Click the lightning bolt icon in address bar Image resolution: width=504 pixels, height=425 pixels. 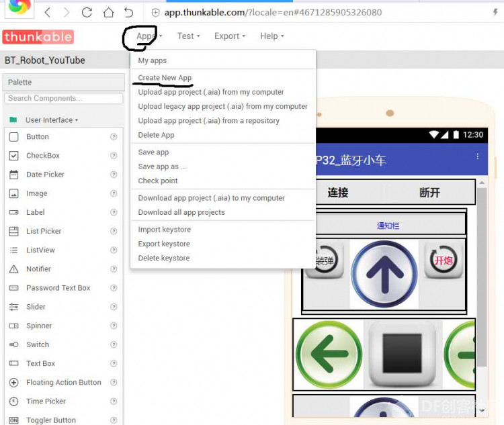495,12
